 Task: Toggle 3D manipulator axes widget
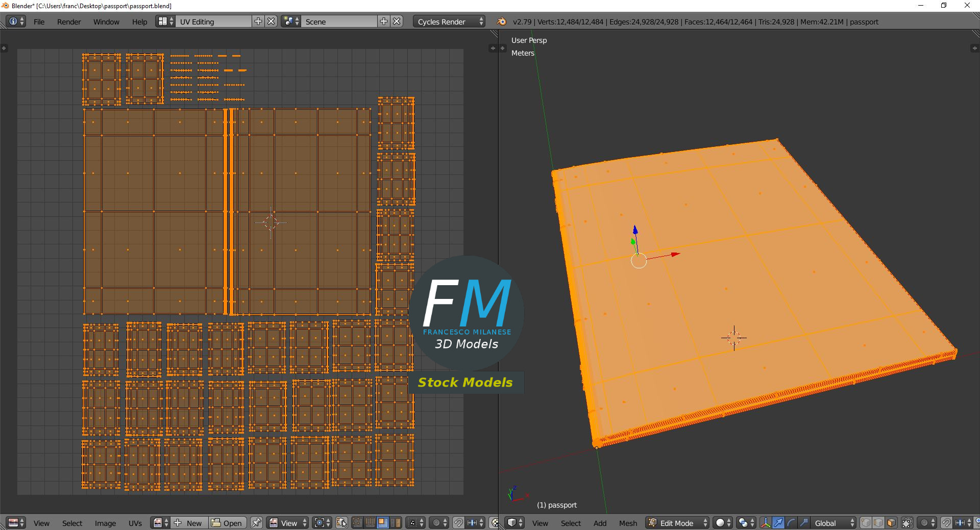point(765,523)
